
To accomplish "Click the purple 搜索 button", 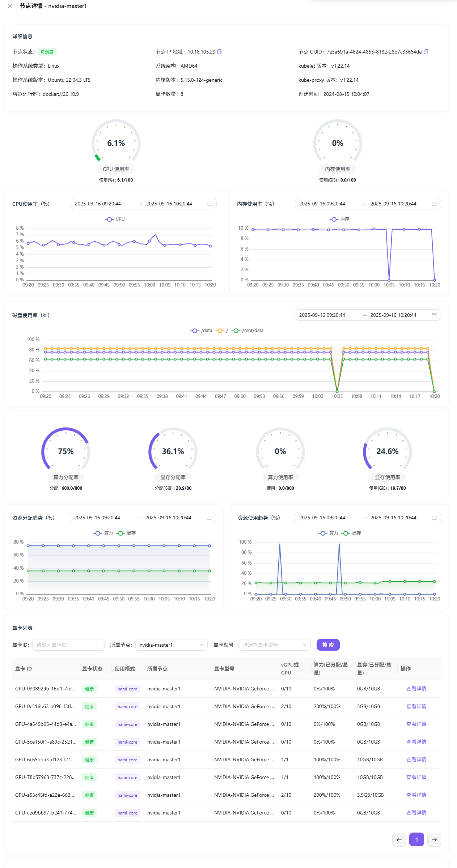I will pos(328,645).
